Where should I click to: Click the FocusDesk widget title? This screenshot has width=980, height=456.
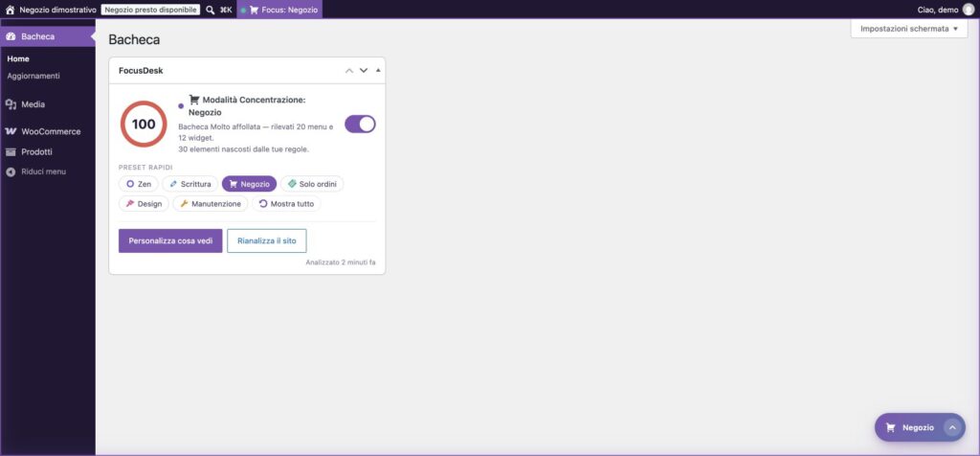coord(141,71)
